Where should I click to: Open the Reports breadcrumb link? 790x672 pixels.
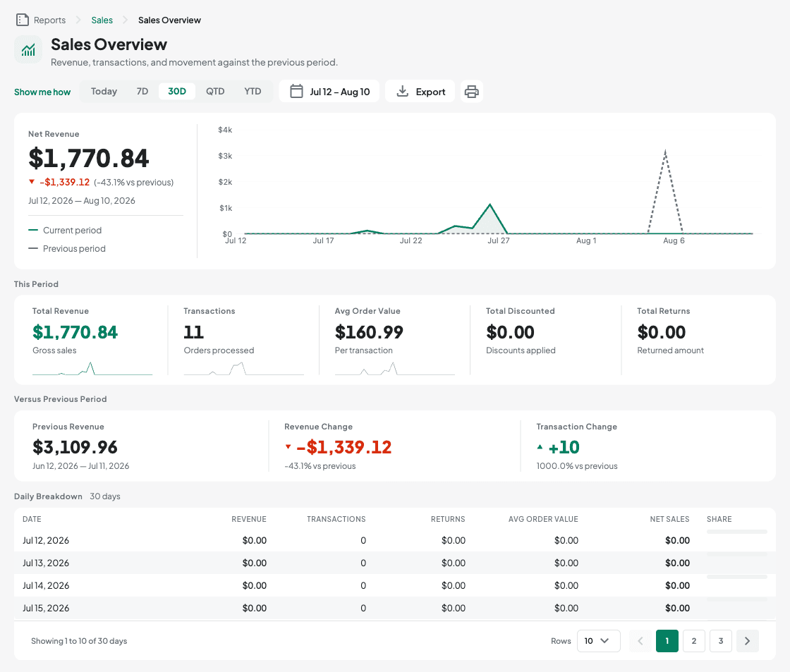pyautogui.click(x=49, y=20)
